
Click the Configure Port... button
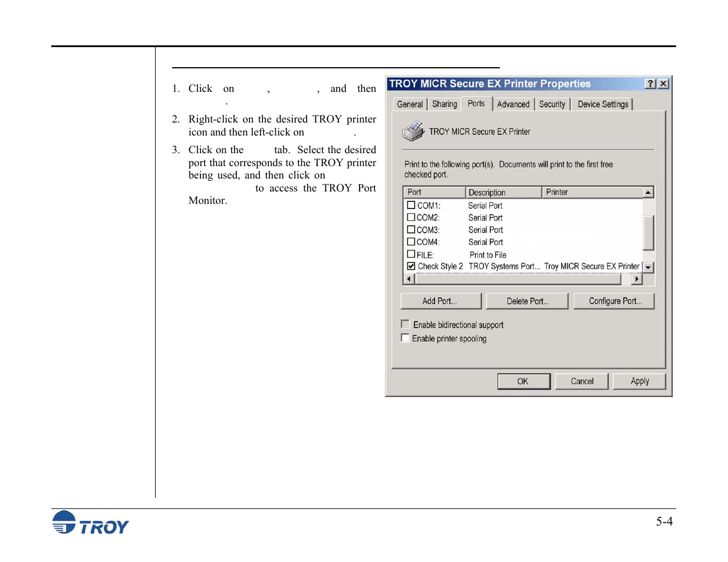614,301
